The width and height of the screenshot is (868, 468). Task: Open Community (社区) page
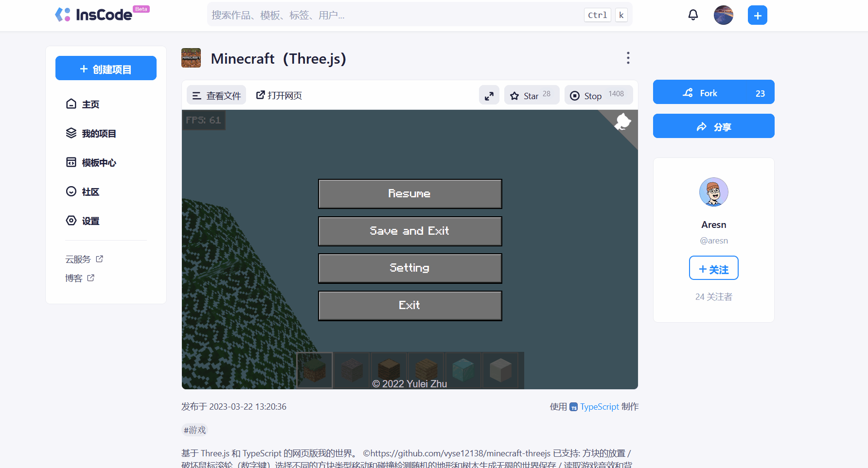tap(83, 191)
